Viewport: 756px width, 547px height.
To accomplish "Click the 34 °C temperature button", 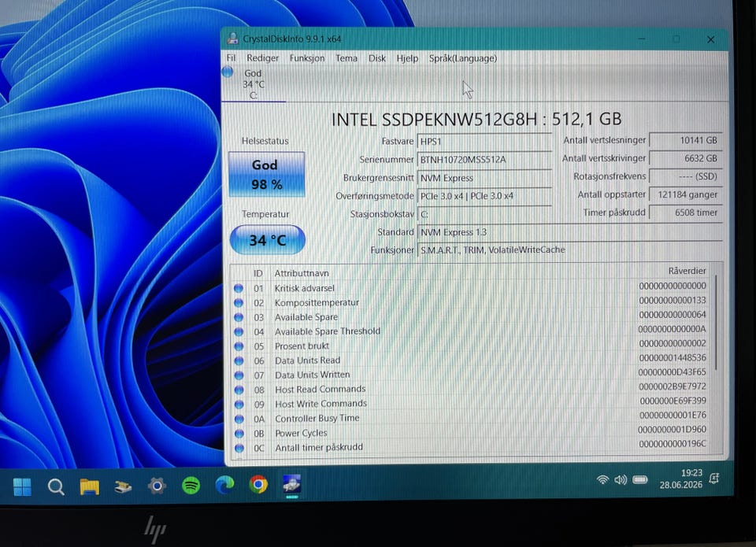I will (268, 239).
